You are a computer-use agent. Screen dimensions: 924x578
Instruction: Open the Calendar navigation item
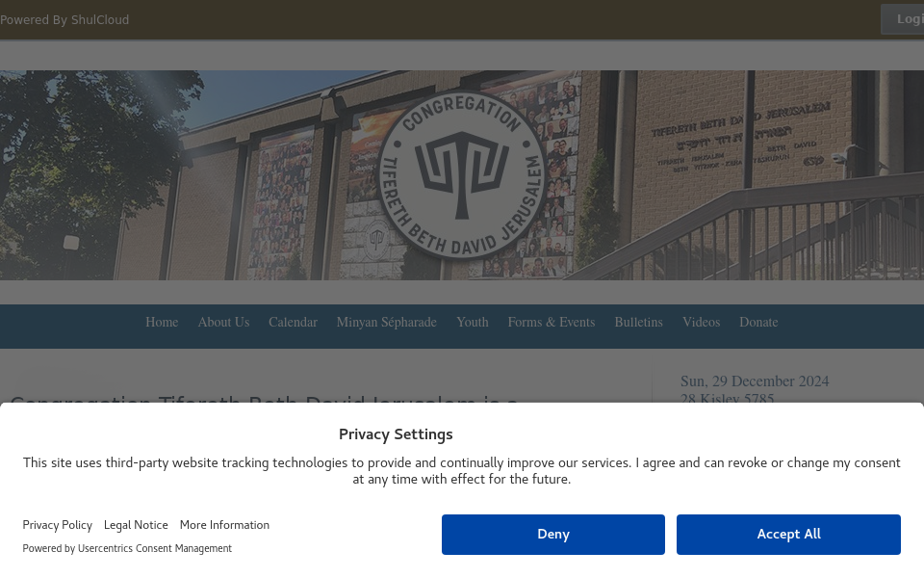[293, 323]
